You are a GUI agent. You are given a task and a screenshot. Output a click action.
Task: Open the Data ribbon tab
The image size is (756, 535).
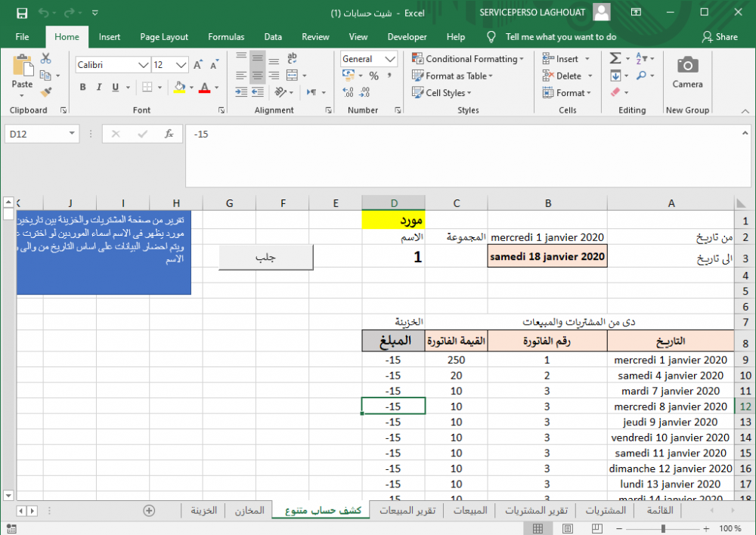(x=273, y=37)
